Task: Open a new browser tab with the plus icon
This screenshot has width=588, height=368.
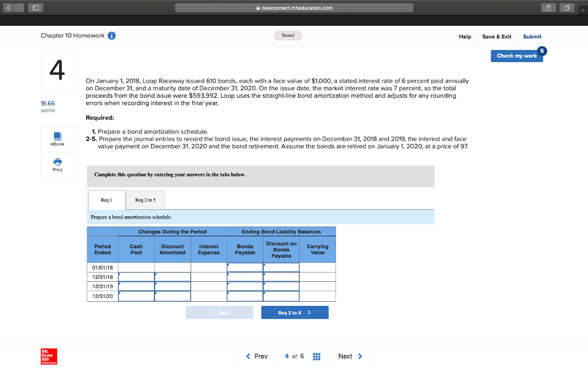Action: pyautogui.click(x=583, y=7)
